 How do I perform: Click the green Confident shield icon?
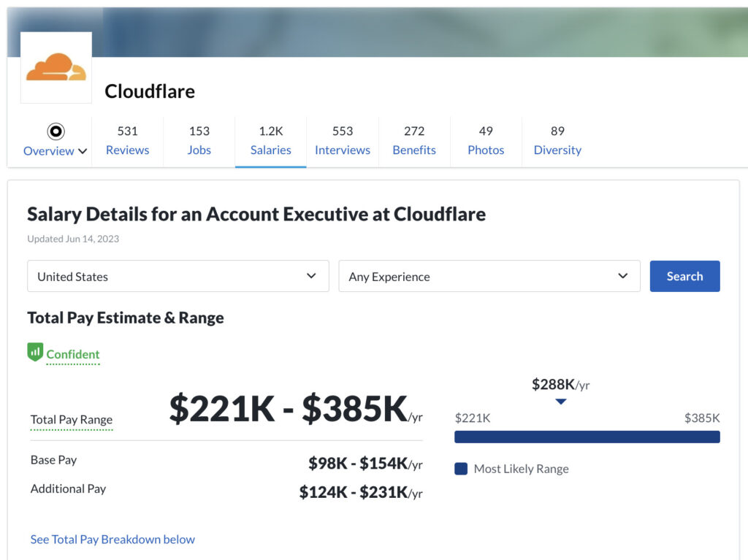[35, 352]
